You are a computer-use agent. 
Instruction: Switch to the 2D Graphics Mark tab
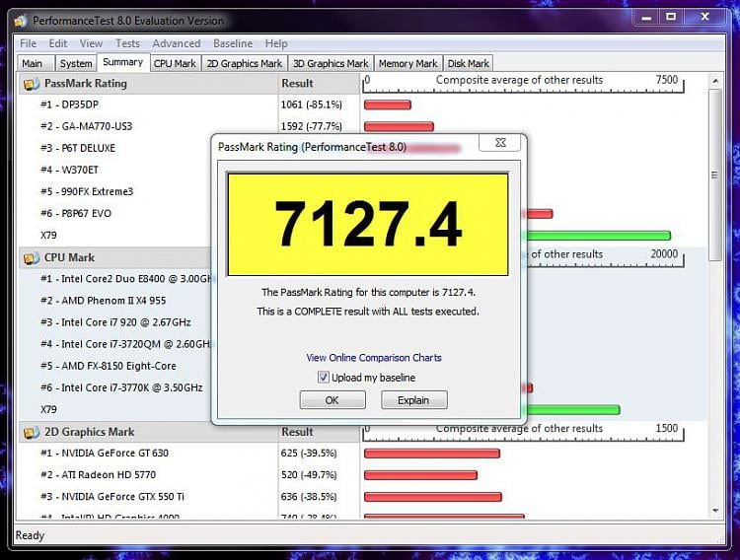(x=245, y=63)
